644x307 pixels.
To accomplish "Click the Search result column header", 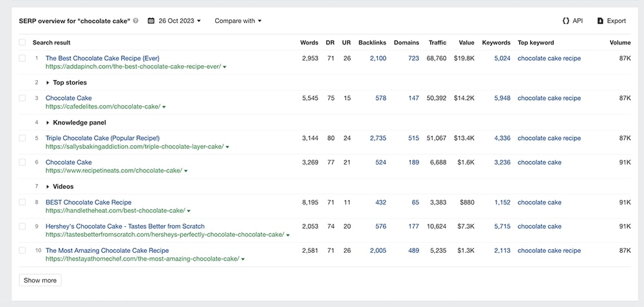I will (x=52, y=43).
